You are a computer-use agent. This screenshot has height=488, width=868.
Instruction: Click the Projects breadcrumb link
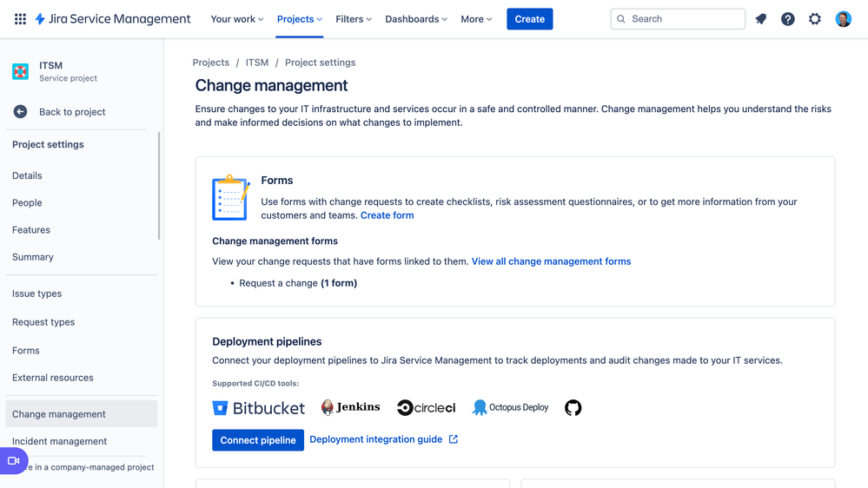tap(211, 63)
